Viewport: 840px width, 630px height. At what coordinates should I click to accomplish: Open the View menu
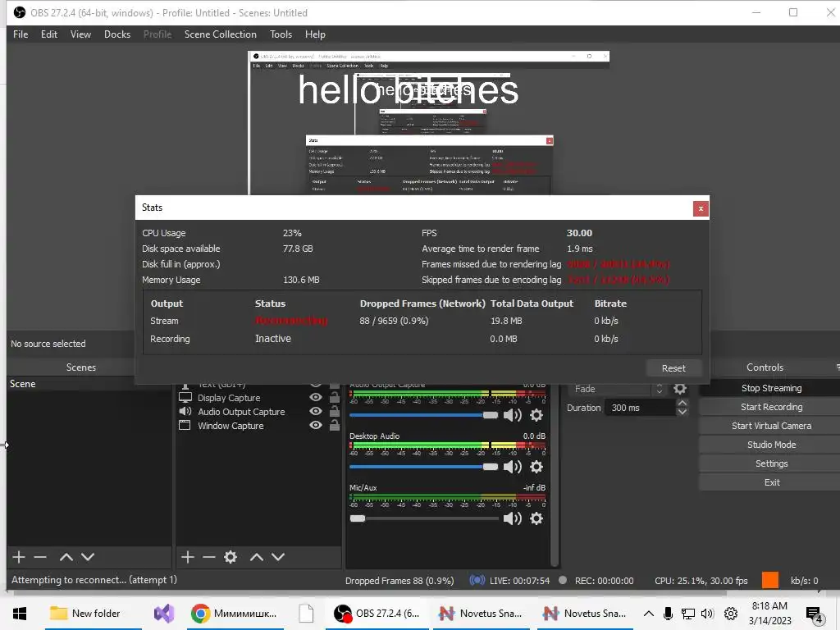click(x=80, y=34)
